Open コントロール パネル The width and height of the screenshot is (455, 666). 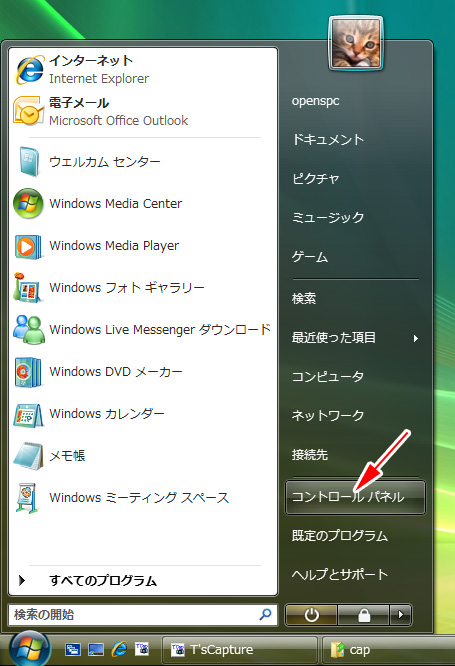coord(355,497)
